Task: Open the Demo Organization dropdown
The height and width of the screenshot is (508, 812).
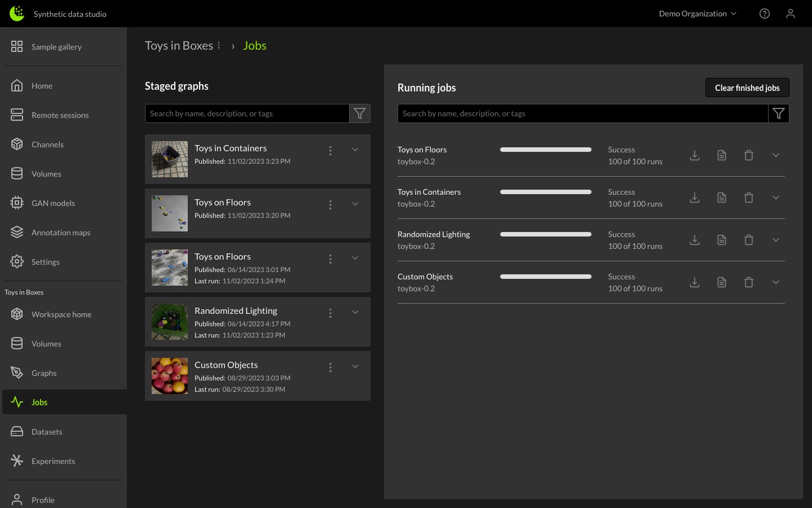Action: point(698,14)
